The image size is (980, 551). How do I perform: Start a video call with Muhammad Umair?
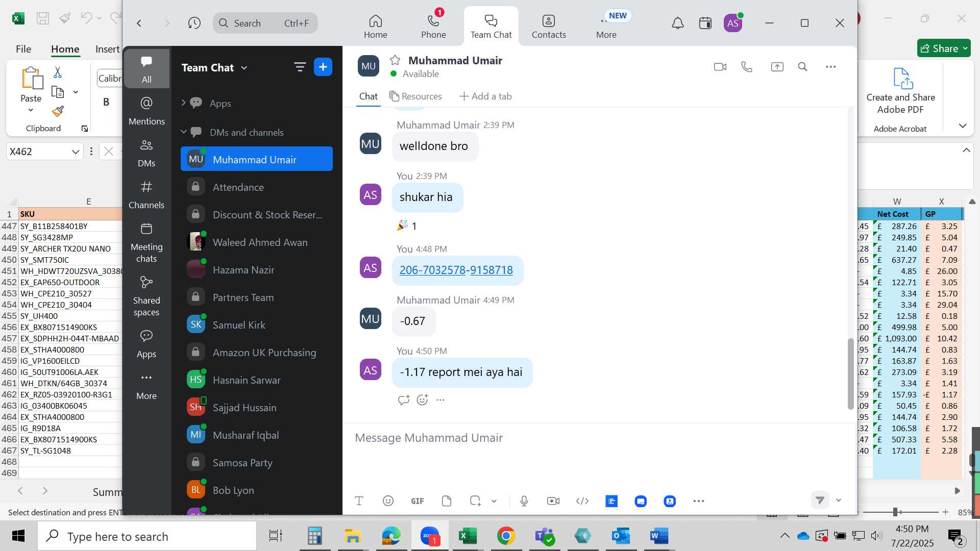pyautogui.click(x=720, y=67)
